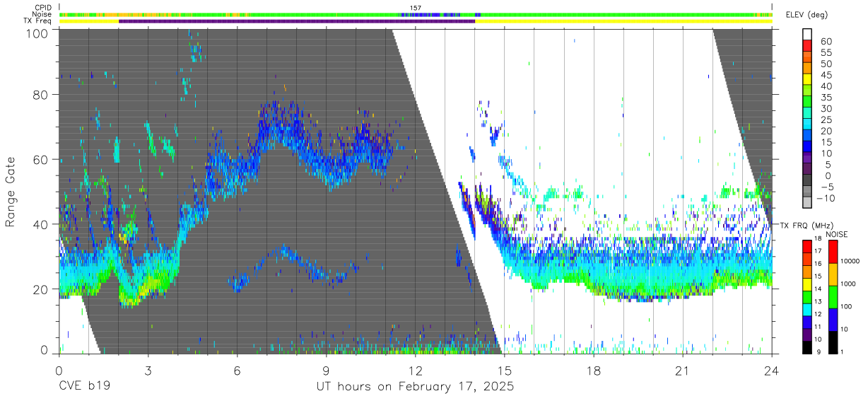This screenshot has width=868, height=401.
Task: Click the 'TX FRQ (MHz)' legend title
Action: [806, 226]
